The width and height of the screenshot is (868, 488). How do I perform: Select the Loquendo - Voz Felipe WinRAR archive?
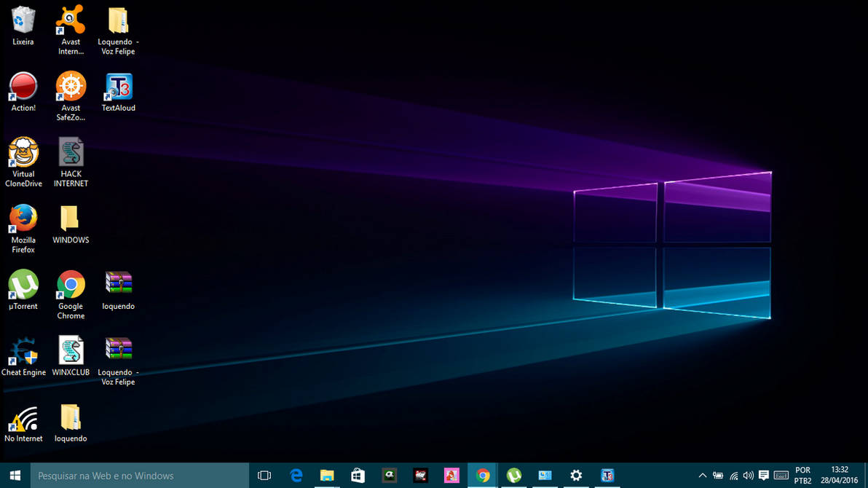tap(118, 361)
